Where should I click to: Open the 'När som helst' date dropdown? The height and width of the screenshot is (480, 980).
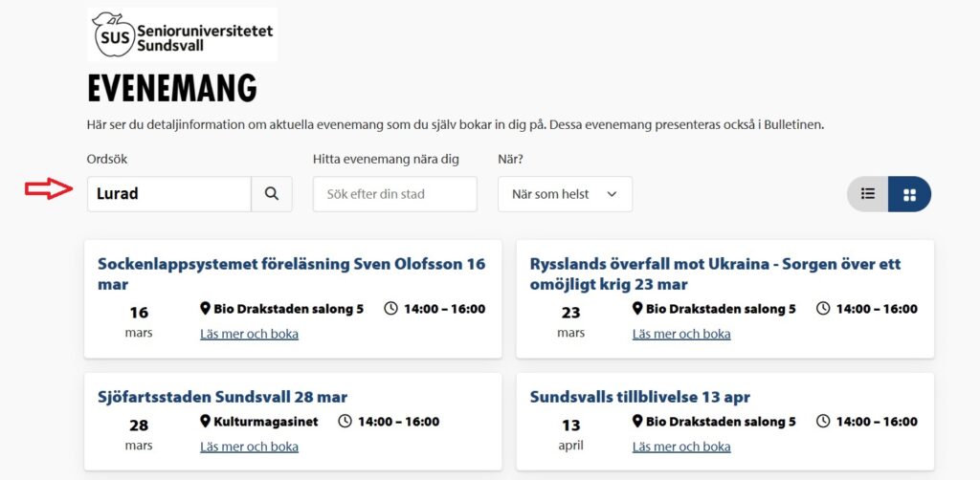pyautogui.click(x=565, y=194)
